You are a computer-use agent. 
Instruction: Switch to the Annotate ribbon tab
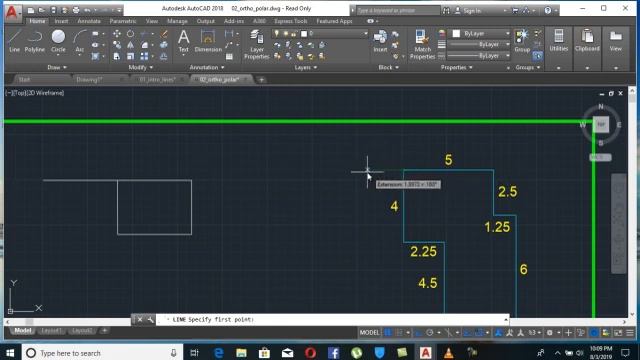[89, 21]
